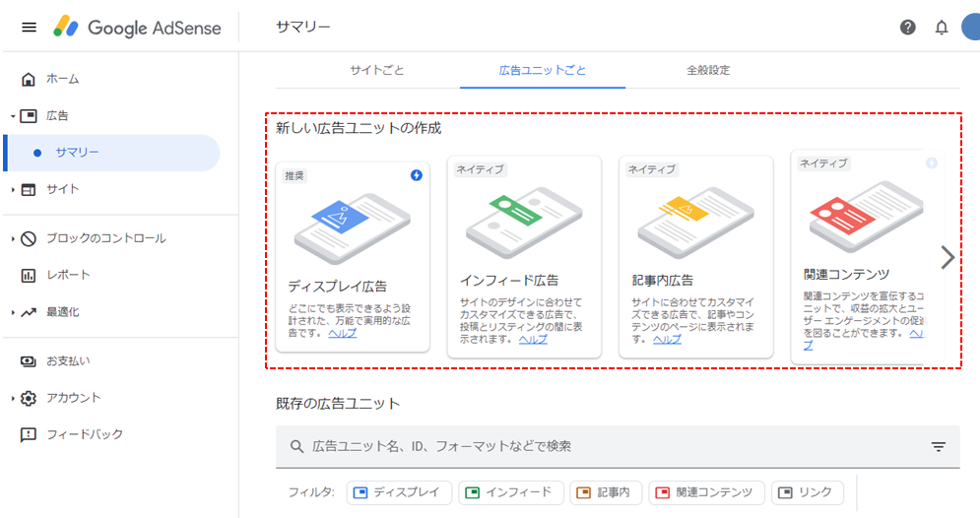
Task: Click the サイト sites icon
Action: pyautogui.click(x=29, y=189)
